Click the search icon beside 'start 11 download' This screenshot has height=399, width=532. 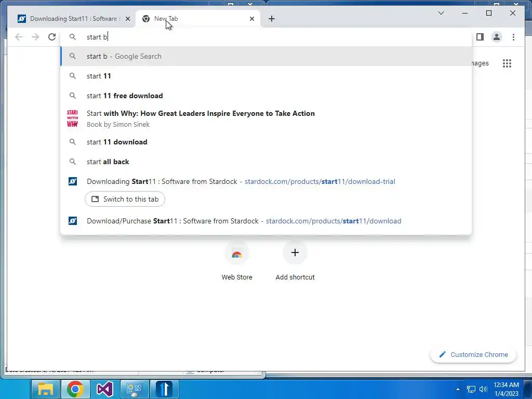(x=73, y=142)
